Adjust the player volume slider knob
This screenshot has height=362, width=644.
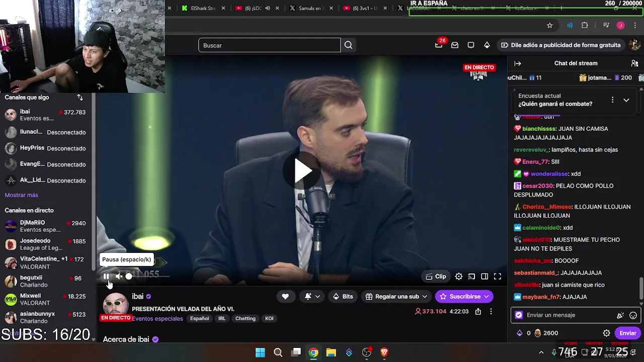[129, 276]
